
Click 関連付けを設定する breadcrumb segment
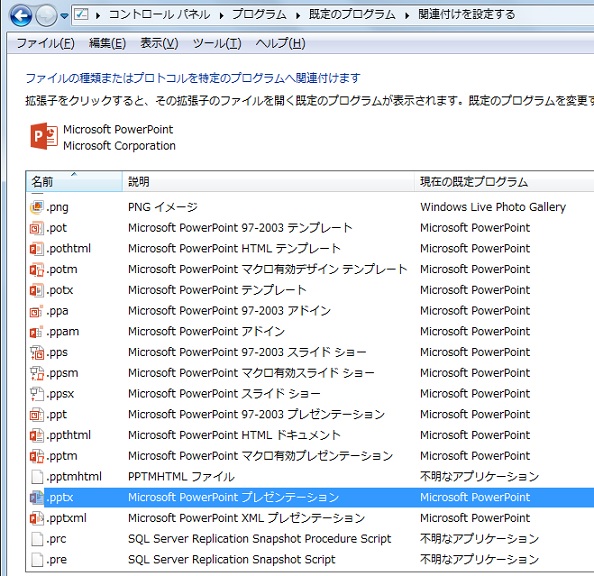pyautogui.click(x=467, y=14)
